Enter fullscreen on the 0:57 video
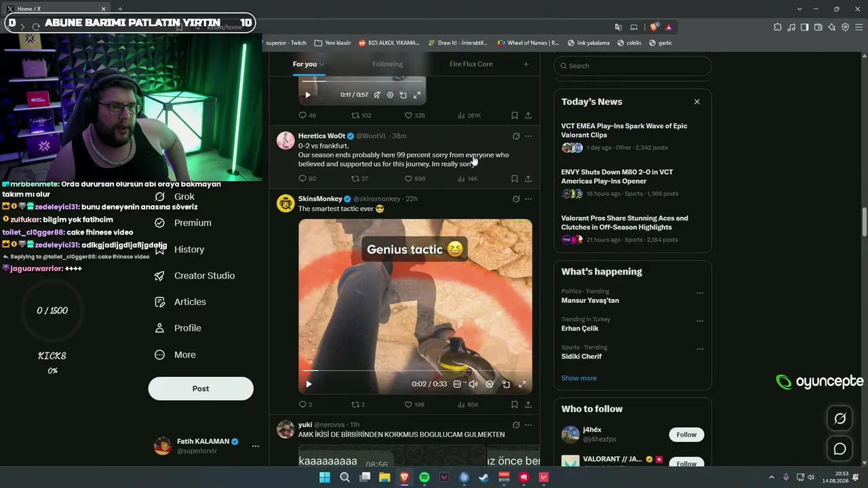The height and width of the screenshot is (488, 868). point(417,95)
